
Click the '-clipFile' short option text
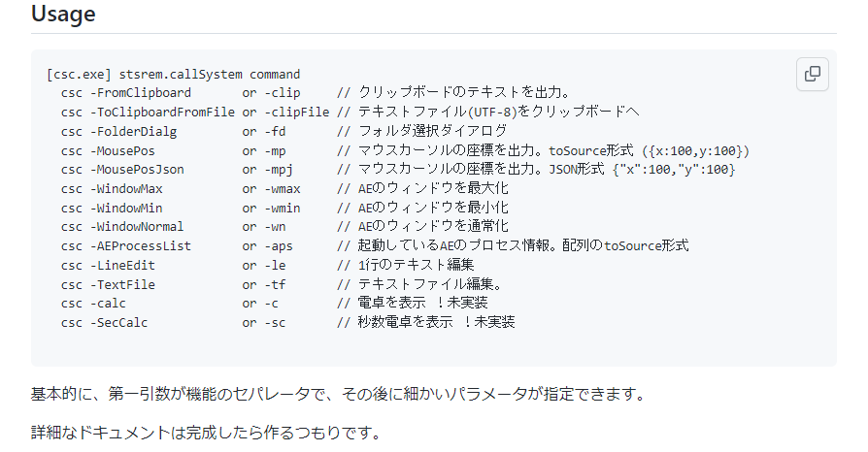(297, 113)
